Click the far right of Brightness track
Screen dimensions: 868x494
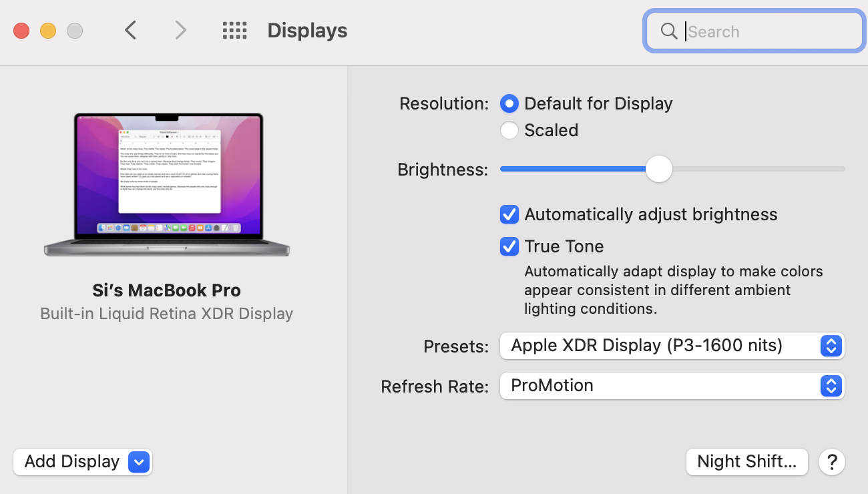coord(840,169)
